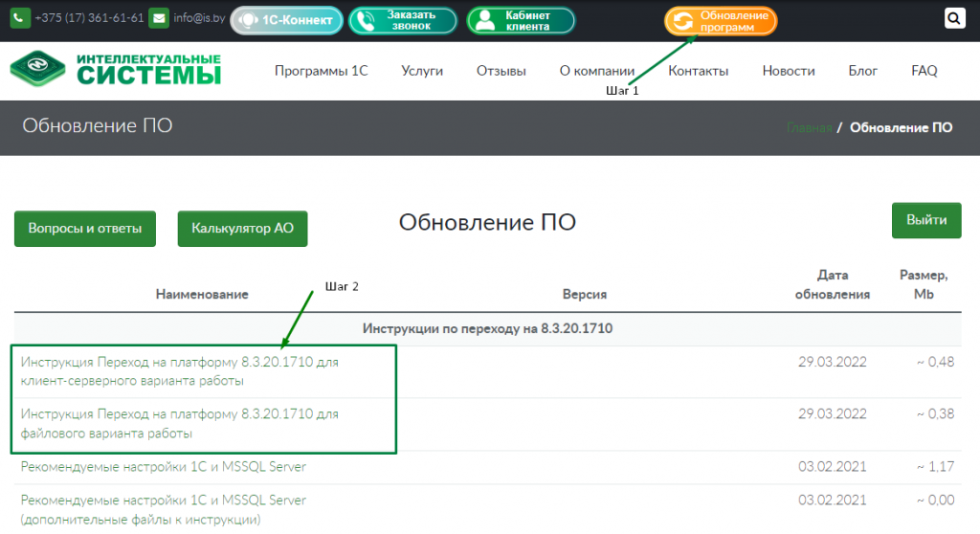Image resolution: width=980 pixels, height=534 pixels.
Task: Click the Обновление ПО page heading in dark banner
Action: [98, 125]
